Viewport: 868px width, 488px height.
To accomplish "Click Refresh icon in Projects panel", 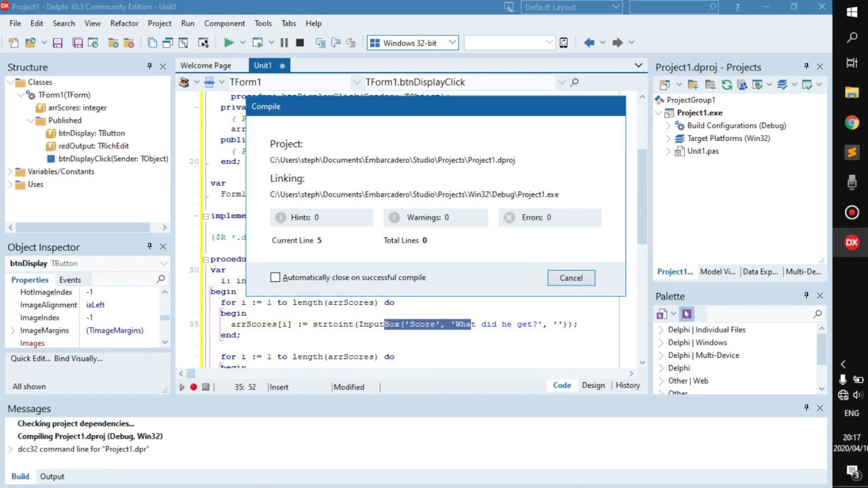I will pos(727,85).
